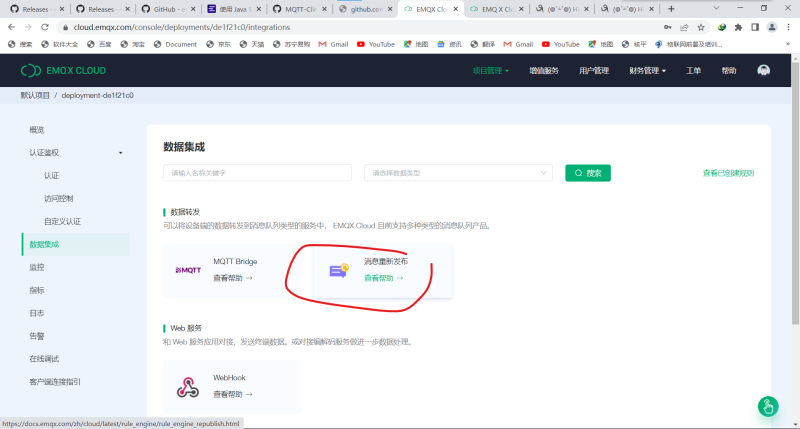
Task: Switch to the github.com browser tab
Action: 366,9
